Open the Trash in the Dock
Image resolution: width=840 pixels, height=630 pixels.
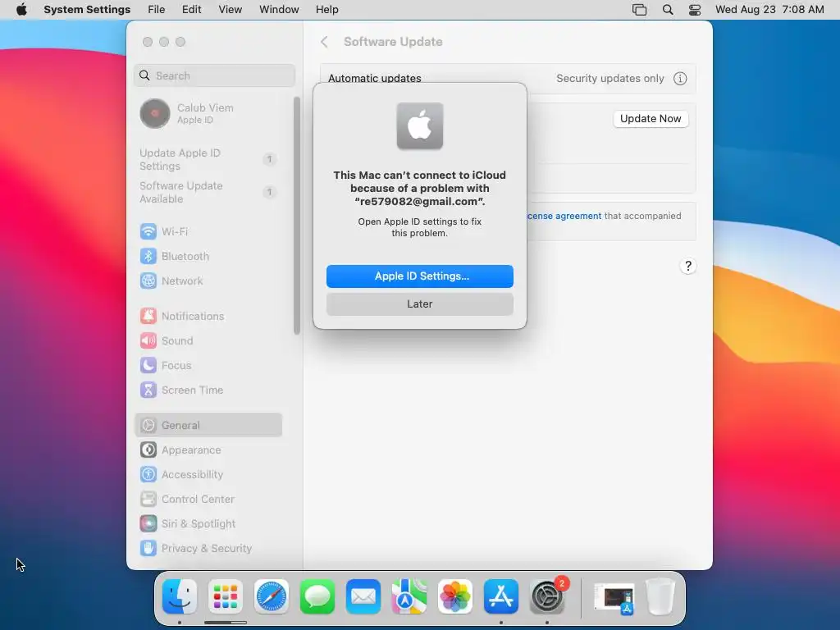click(660, 596)
